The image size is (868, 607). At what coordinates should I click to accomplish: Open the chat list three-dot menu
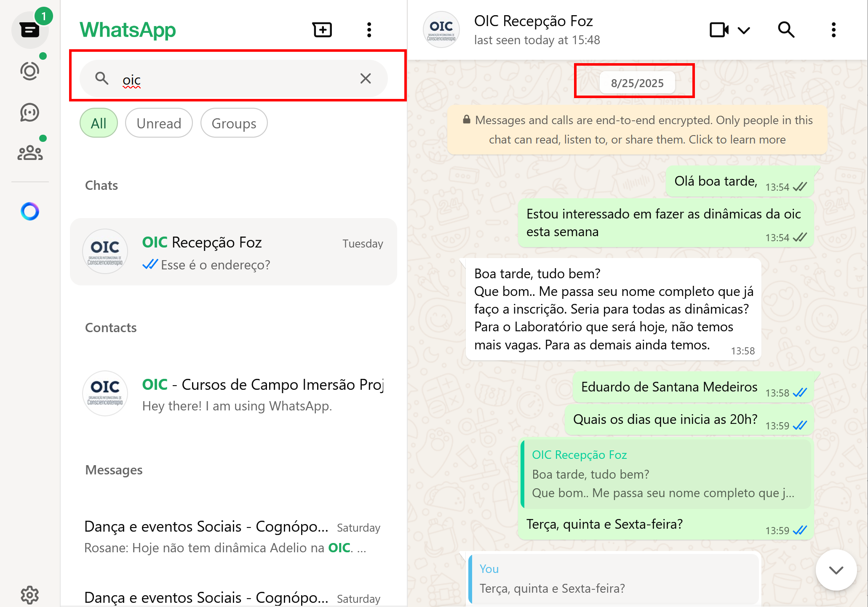tap(369, 30)
